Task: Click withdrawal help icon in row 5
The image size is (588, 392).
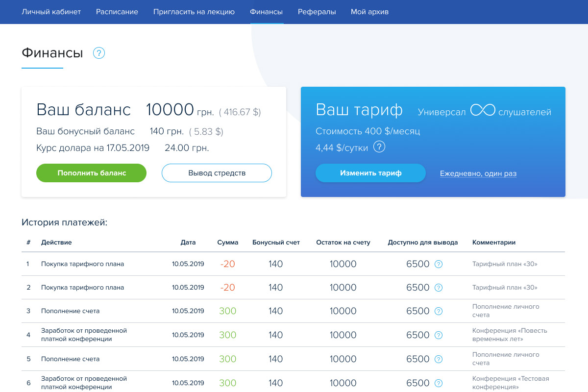Action: point(439,359)
